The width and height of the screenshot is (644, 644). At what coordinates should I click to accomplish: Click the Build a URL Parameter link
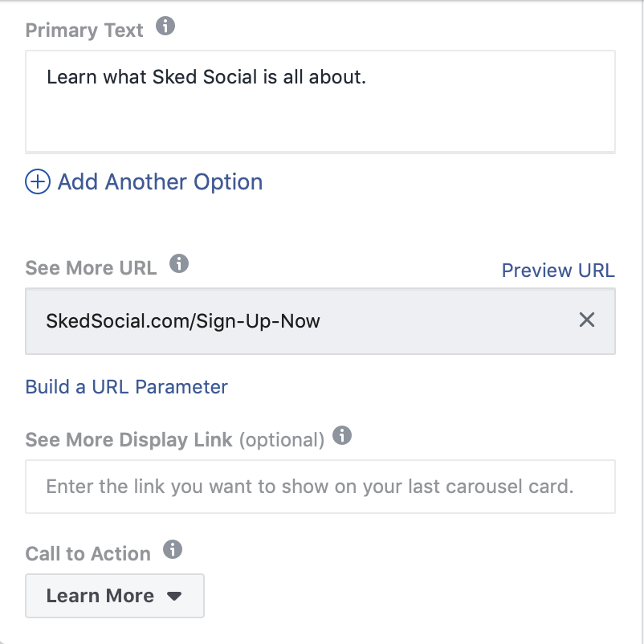[127, 387]
